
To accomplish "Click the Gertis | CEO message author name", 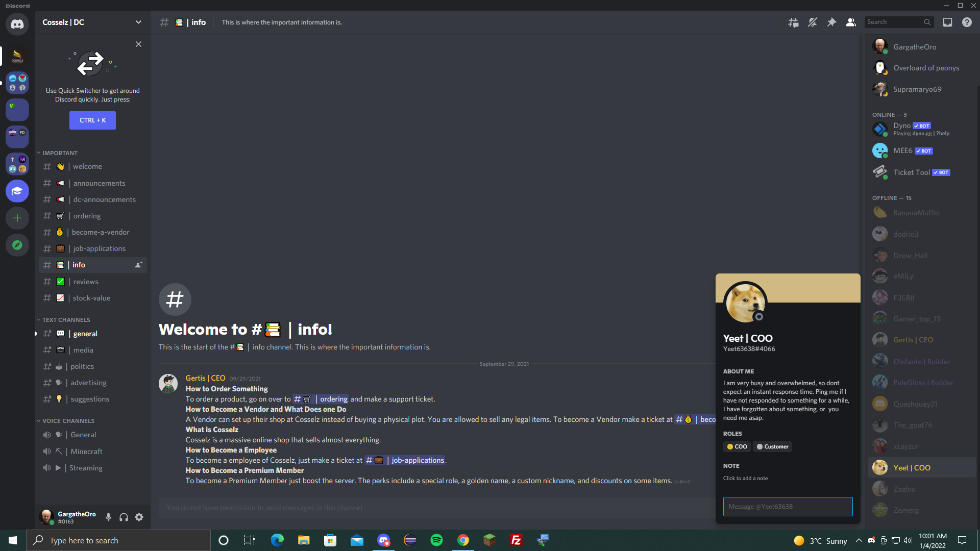I will point(205,378).
